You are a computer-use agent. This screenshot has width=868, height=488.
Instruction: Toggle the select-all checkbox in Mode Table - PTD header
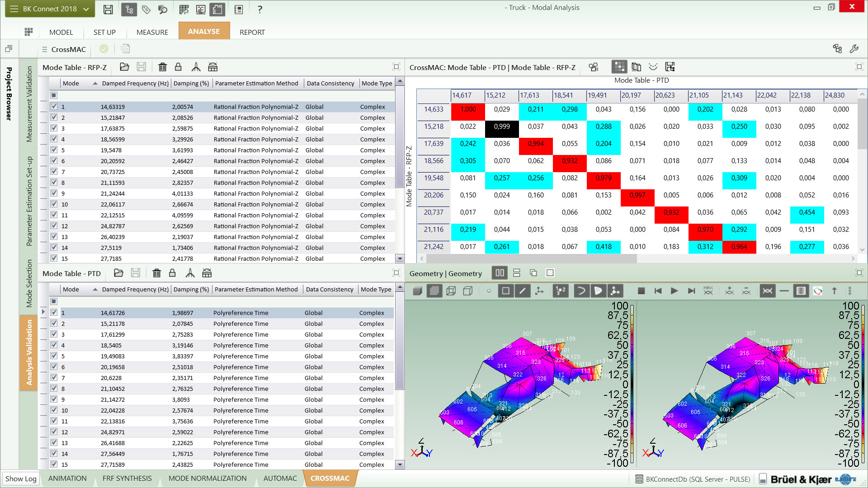(x=54, y=301)
